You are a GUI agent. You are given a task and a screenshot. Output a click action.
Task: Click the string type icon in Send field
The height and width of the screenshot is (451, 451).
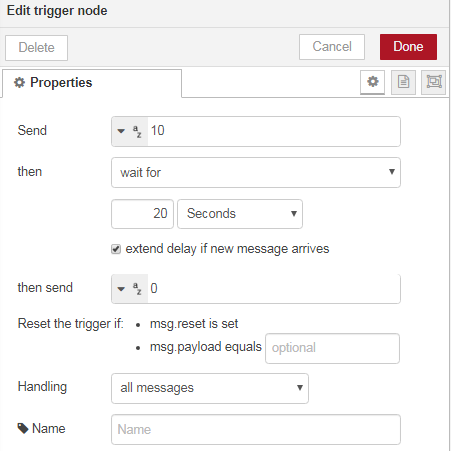coord(137,131)
